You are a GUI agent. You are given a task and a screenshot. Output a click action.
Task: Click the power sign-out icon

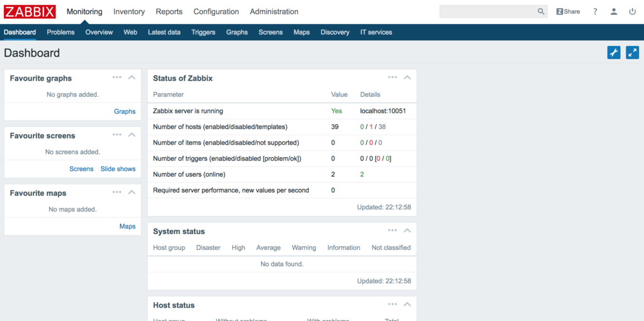[633, 11]
